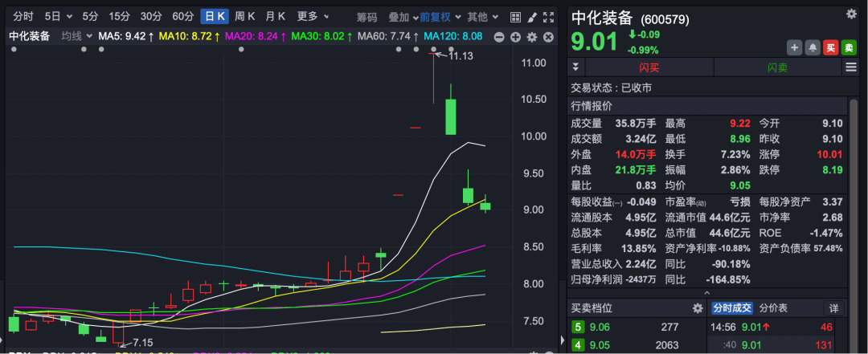Click the MA120: 8.08 indicator label
868x354 pixels.
[452, 37]
